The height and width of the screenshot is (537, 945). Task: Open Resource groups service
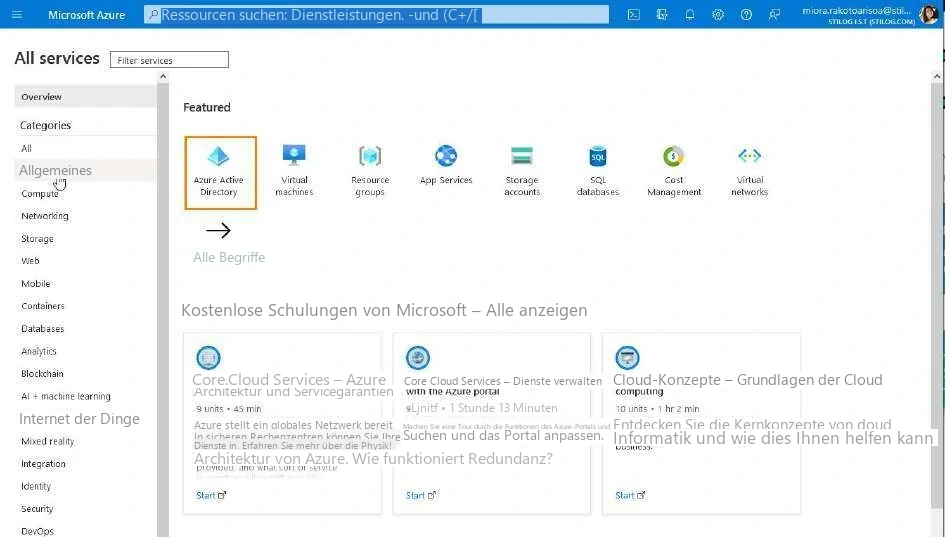[x=370, y=171]
